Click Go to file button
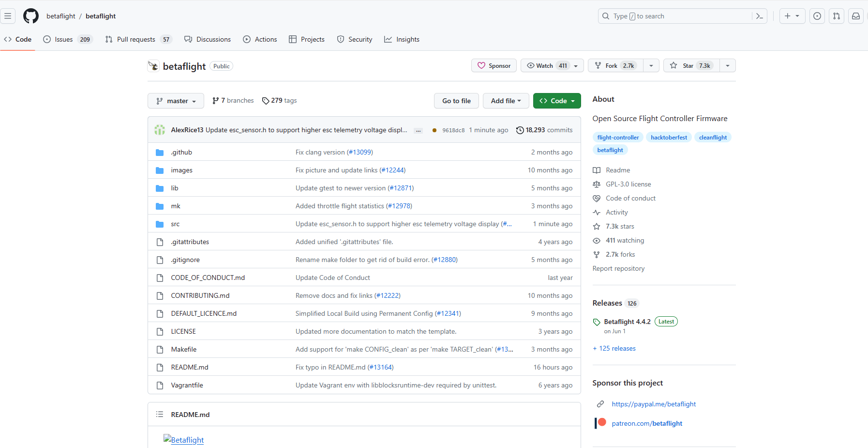This screenshot has height=448, width=868. tap(456, 101)
